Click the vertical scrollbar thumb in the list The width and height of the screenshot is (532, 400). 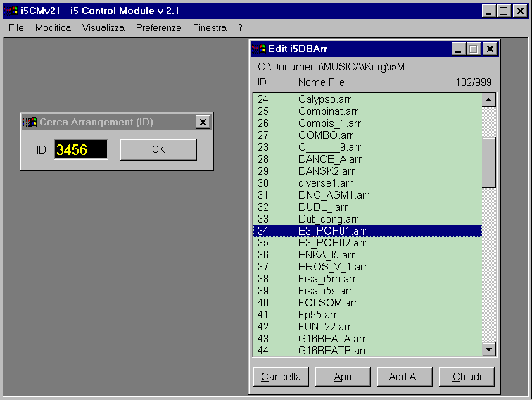(489, 163)
